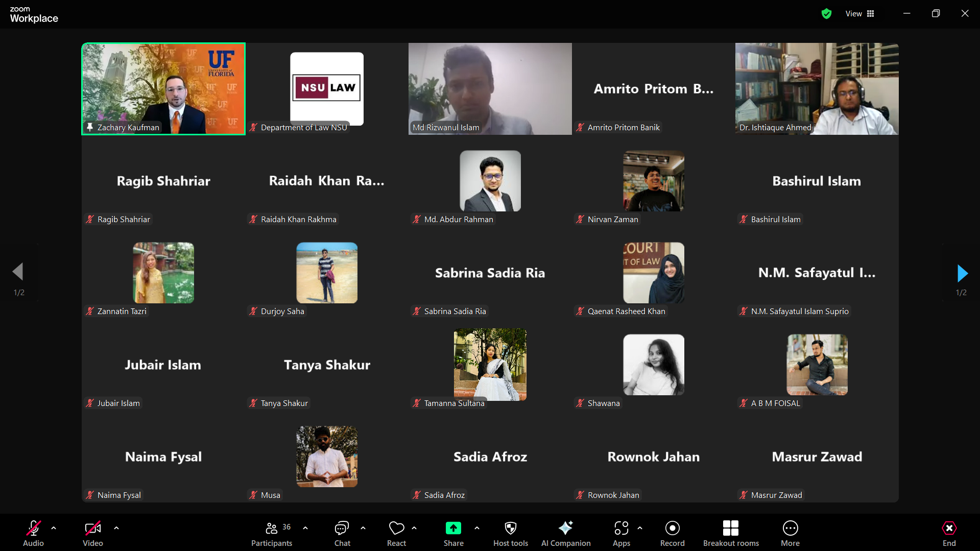The width and height of the screenshot is (980, 551).
Task: Expand the audio options arrow
Action: [54, 528]
